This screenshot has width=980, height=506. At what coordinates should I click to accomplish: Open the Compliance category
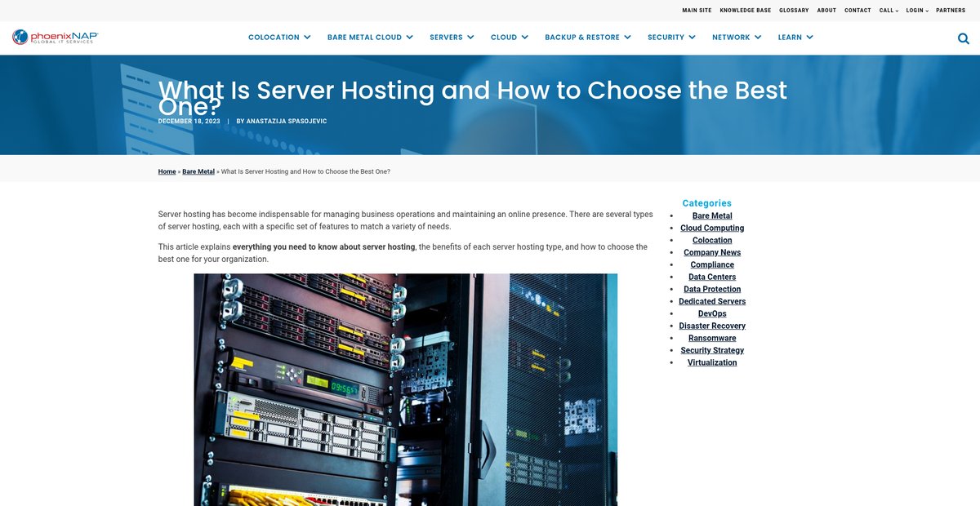[x=712, y=264]
